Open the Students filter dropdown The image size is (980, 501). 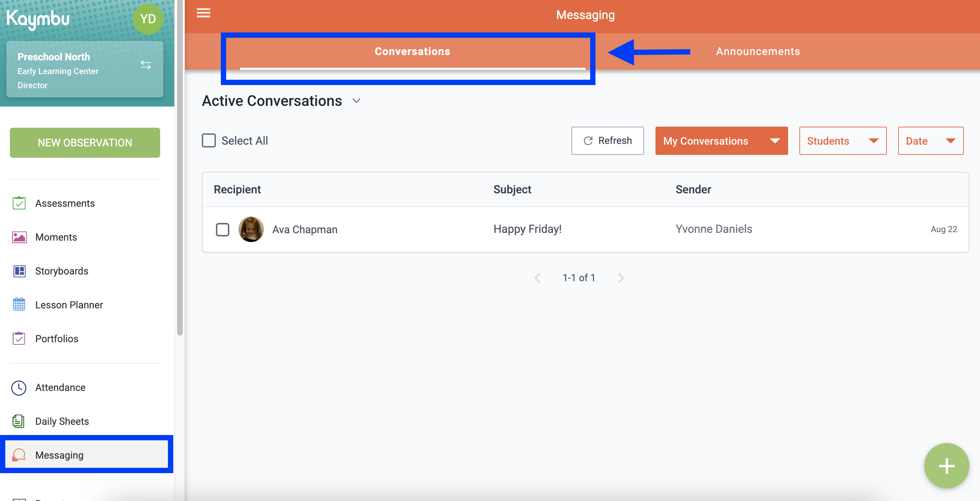843,141
